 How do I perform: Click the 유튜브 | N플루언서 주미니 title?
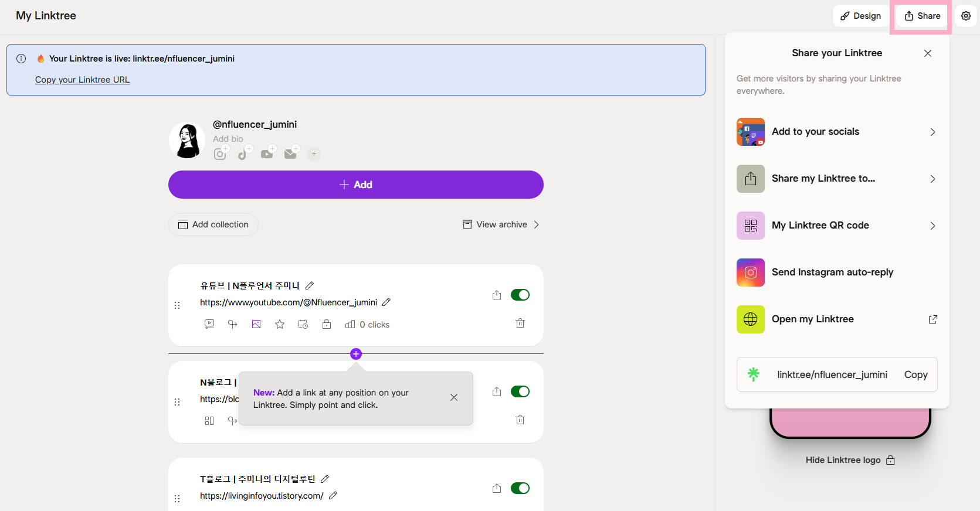(250, 285)
